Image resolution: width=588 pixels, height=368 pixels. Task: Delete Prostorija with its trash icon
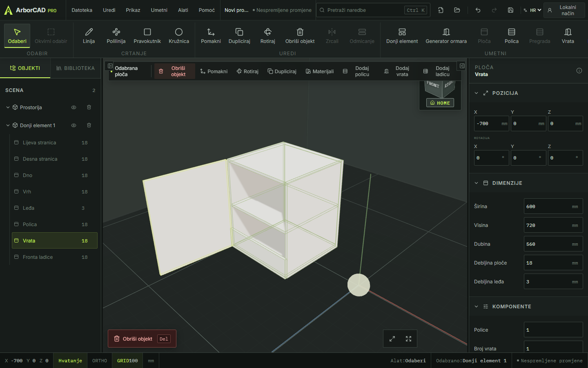[89, 107]
